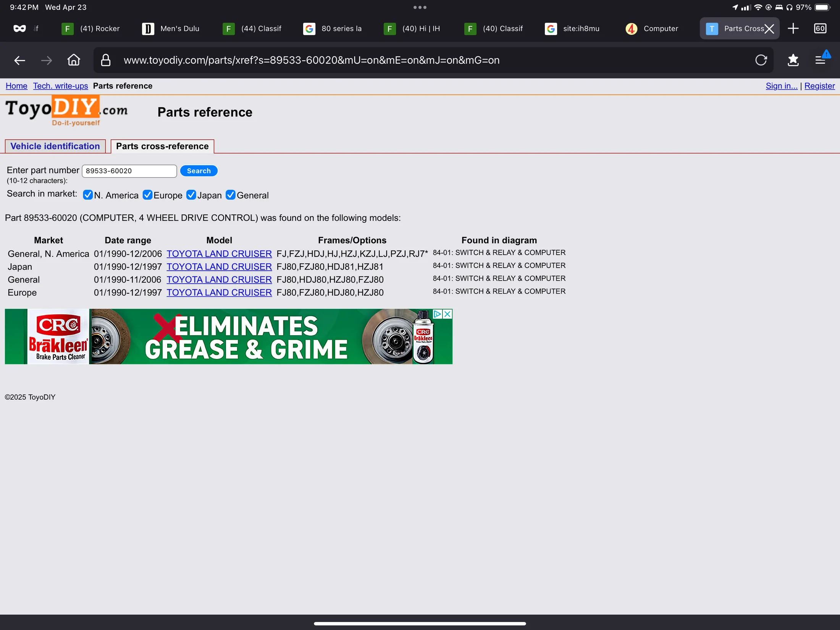The width and height of the screenshot is (840, 630).
Task: Click the Tech. write-ups link
Action: [x=60, y=86]
